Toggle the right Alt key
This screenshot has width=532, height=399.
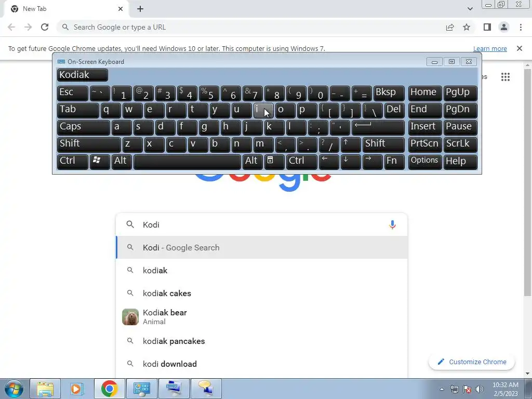pyautogui.click(x=253, y=162)
